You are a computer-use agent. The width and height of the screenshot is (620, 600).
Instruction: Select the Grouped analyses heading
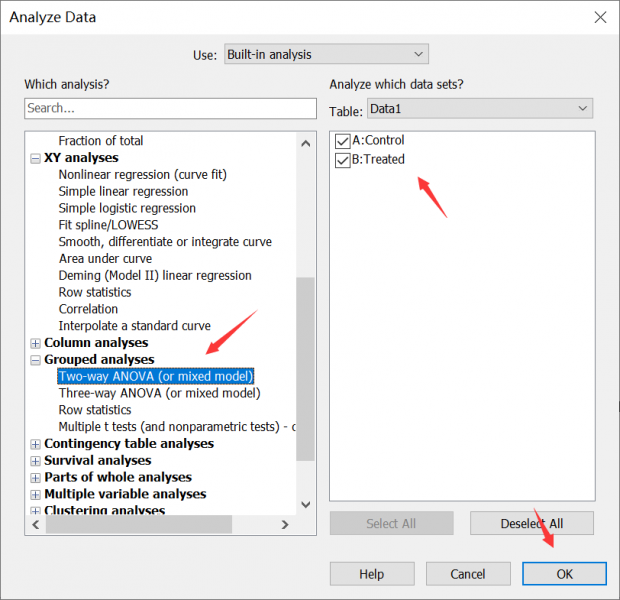99,360
